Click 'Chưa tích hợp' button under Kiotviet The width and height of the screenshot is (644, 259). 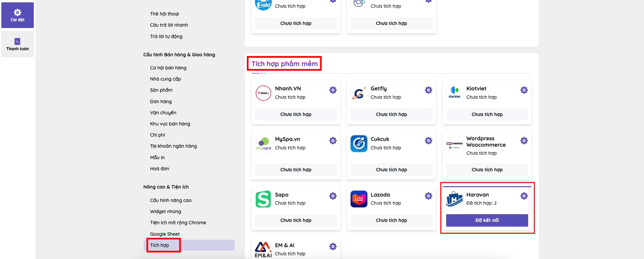pyautogui.click(x=487, y=114)
